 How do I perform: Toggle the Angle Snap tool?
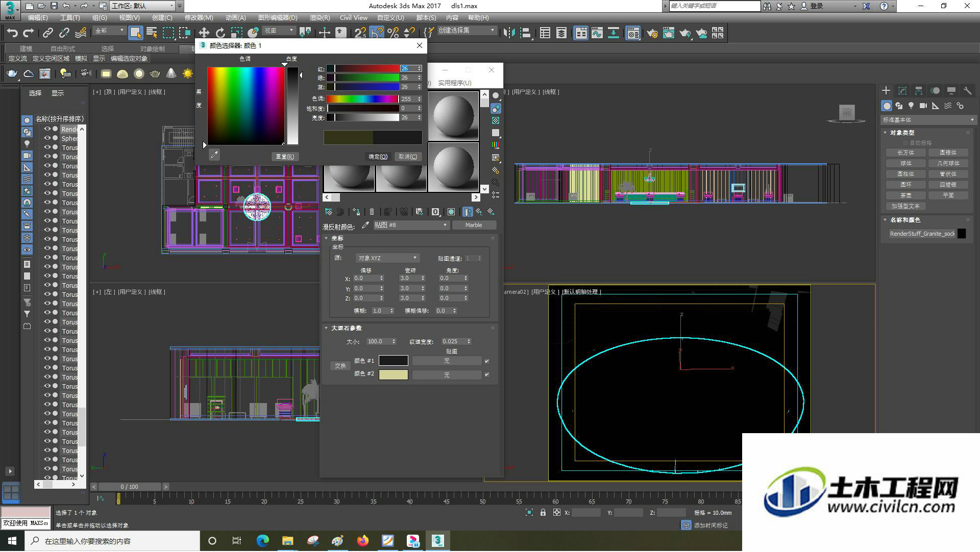377,33
